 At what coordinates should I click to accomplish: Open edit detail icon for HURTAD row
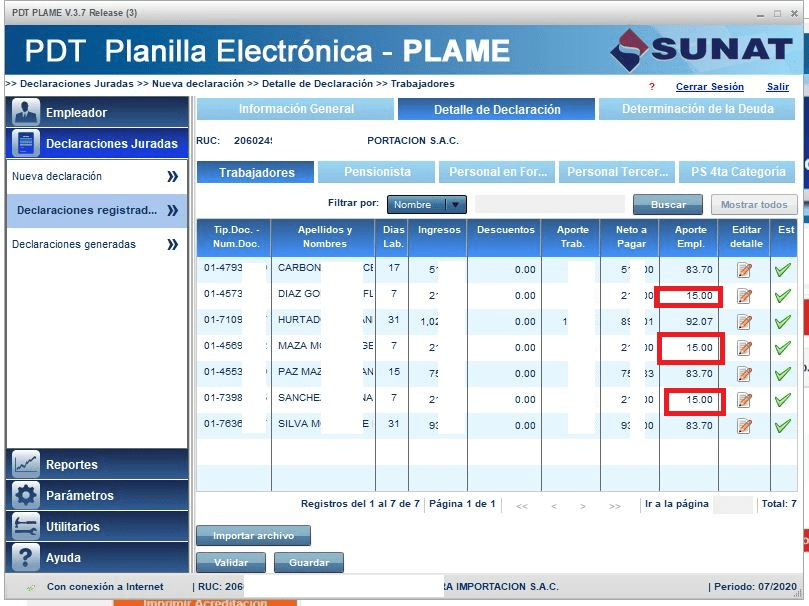743,322
